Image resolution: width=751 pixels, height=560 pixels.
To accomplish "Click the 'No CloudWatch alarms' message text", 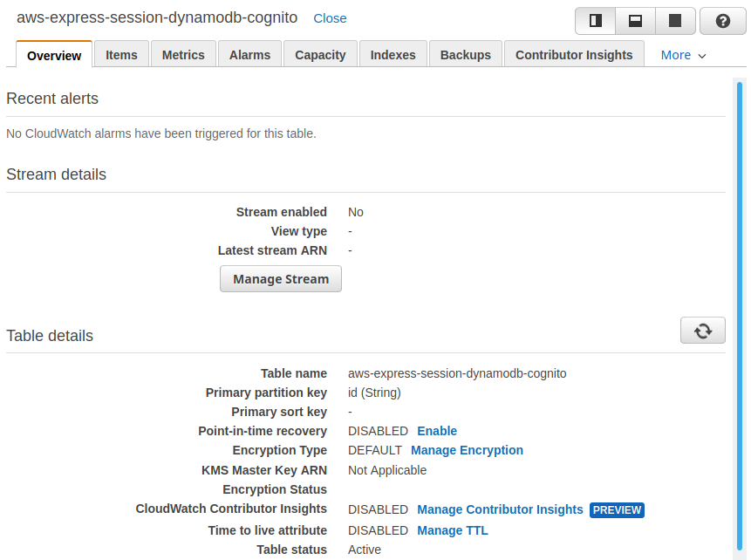I will (160, 133).
